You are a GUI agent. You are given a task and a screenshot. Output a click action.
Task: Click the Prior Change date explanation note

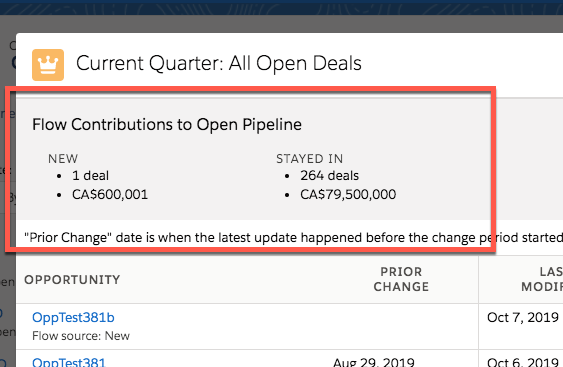coord(293,238)
